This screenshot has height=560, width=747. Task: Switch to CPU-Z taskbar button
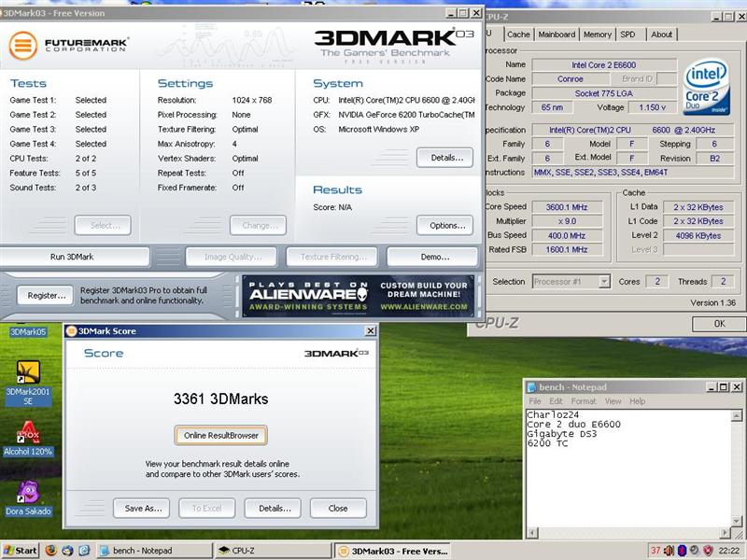click(273, 551)
